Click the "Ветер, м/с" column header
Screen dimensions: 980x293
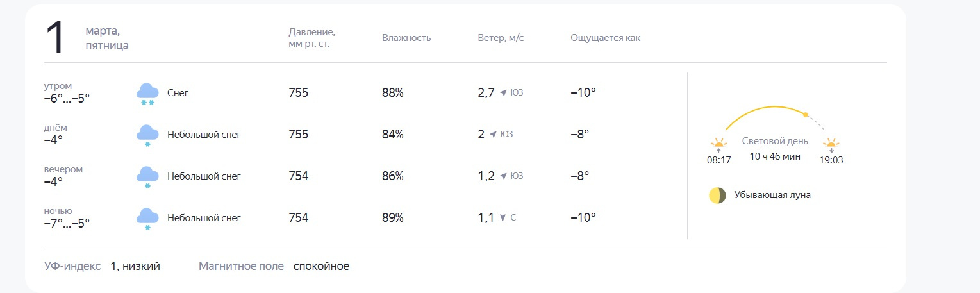[x=501, y=38]
